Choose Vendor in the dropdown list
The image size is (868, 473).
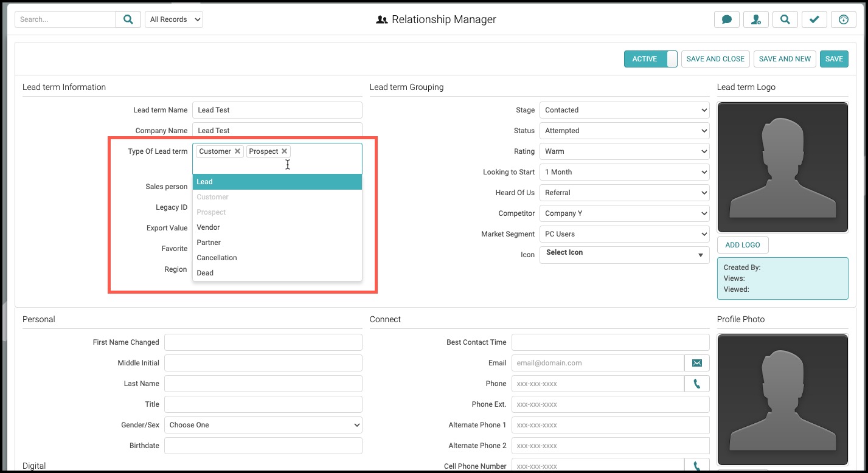[x=277, y=227]
